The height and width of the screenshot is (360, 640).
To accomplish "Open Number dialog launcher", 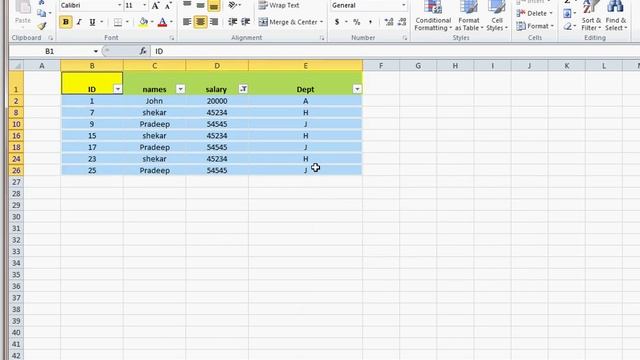I will tap(405, 38).
